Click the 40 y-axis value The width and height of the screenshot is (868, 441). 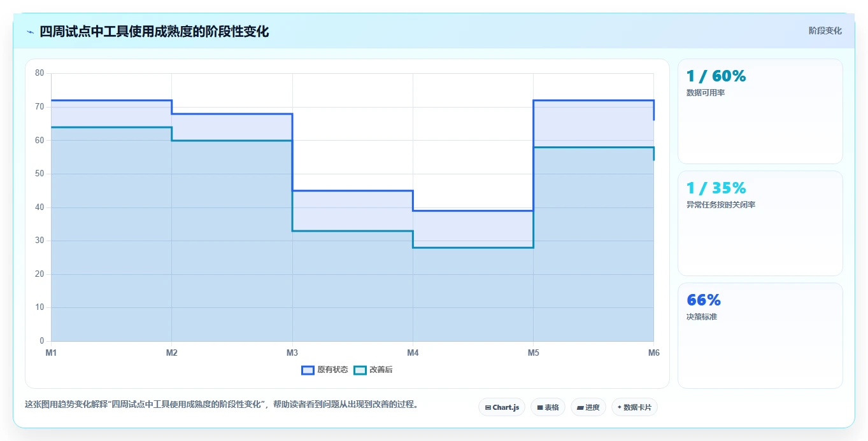click(39, 207)
